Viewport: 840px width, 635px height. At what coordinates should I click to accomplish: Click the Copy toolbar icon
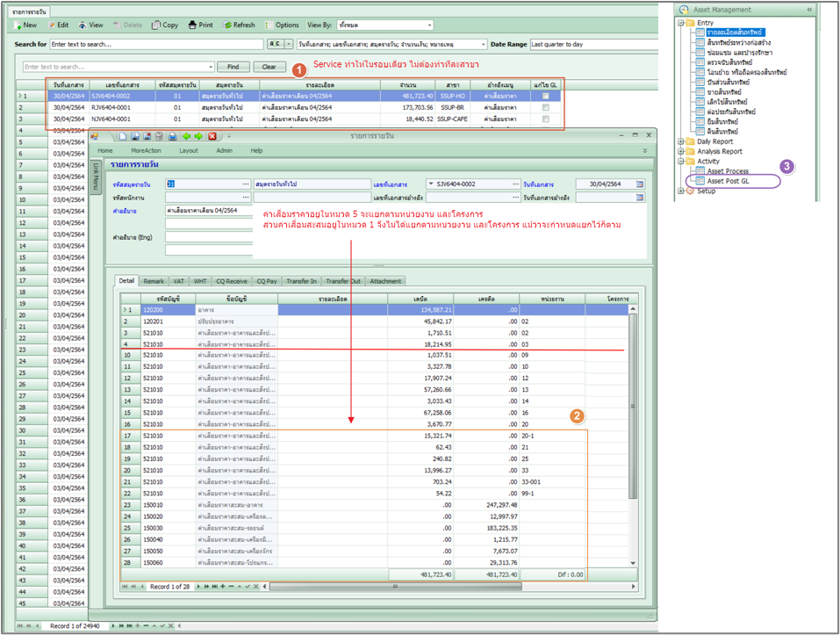coord(164,25)
